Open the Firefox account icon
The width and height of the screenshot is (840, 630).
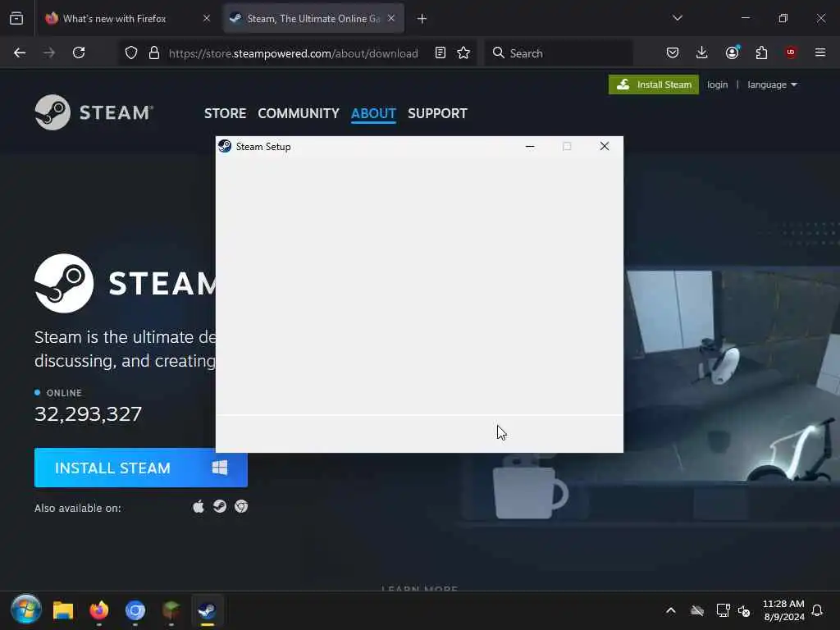[732, 52]
